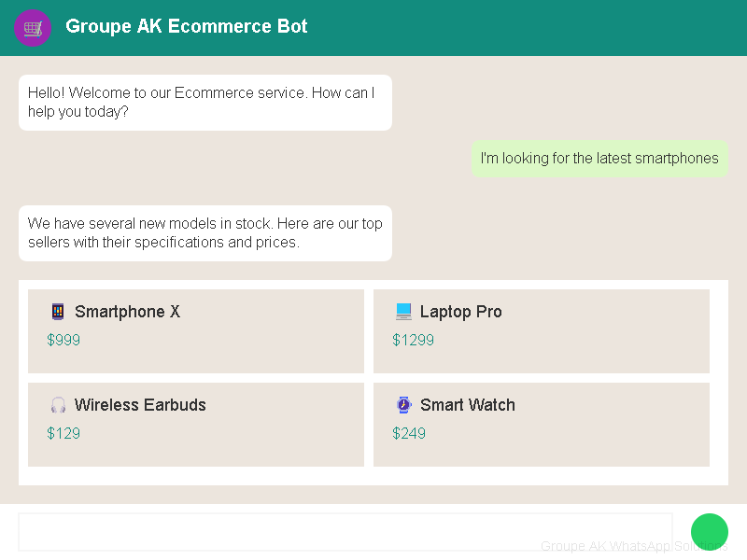This screenshot has height=560, width=747.
Task: Select the Wireless Earbuds headphones icon
Action: (58, 404)
